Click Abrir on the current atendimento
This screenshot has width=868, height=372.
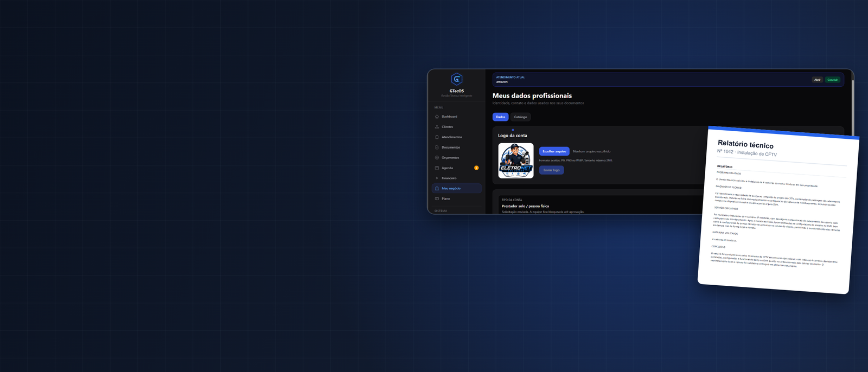click(817, 80)
